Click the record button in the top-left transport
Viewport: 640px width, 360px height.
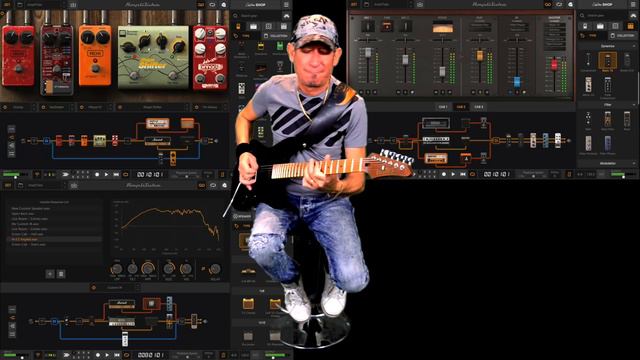tap(97, 174)
